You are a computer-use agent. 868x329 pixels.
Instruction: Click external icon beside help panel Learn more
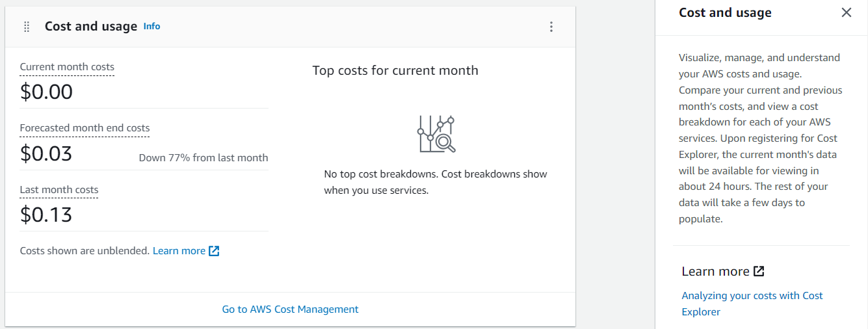point(759,271)
